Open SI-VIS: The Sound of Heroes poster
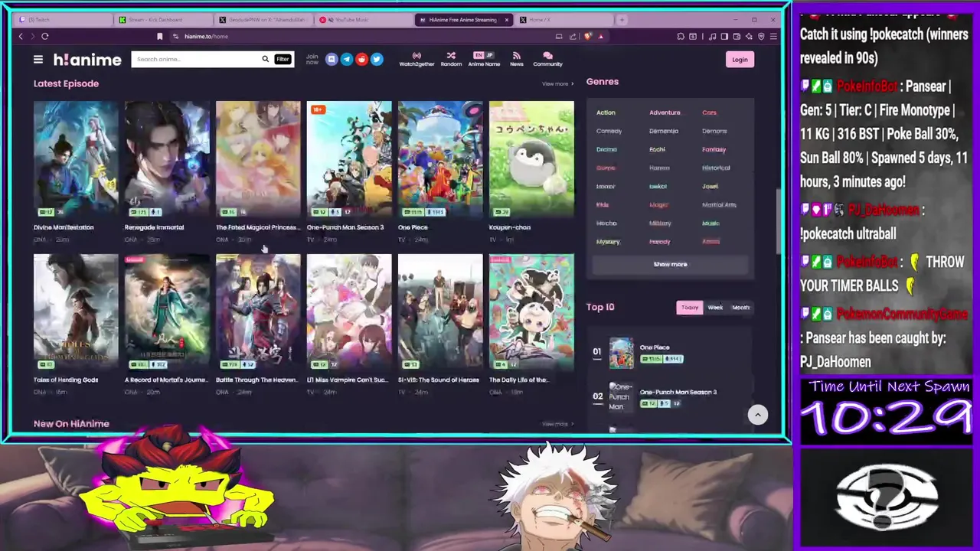This screenshot has width=980, height=551. pos(440,311)
